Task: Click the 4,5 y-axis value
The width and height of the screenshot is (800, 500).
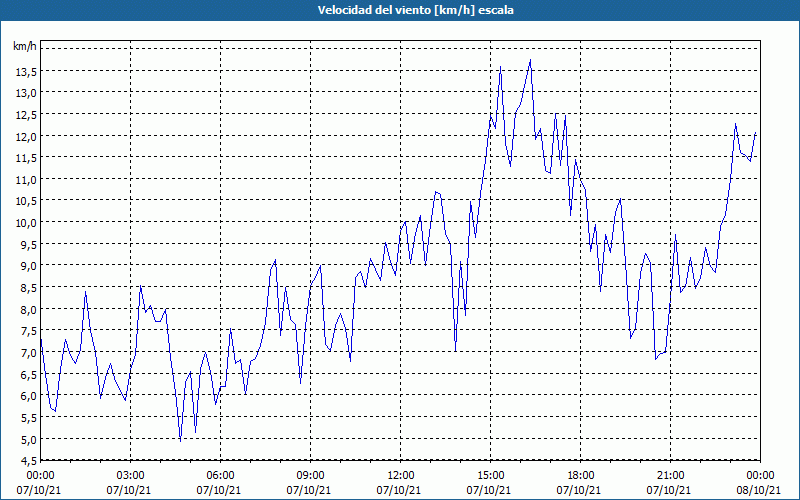Action: click(x=28, y=462)
